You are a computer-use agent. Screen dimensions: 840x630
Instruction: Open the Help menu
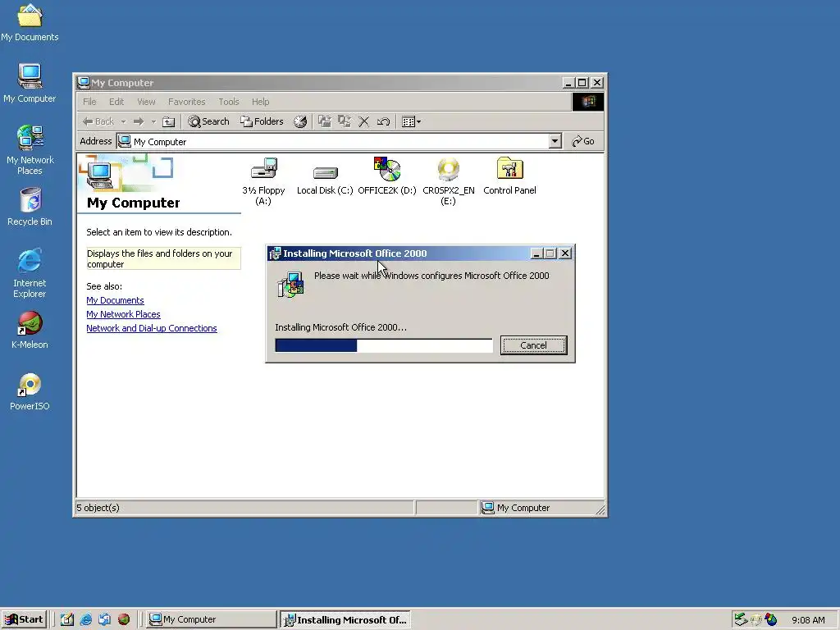coord(260,102)
